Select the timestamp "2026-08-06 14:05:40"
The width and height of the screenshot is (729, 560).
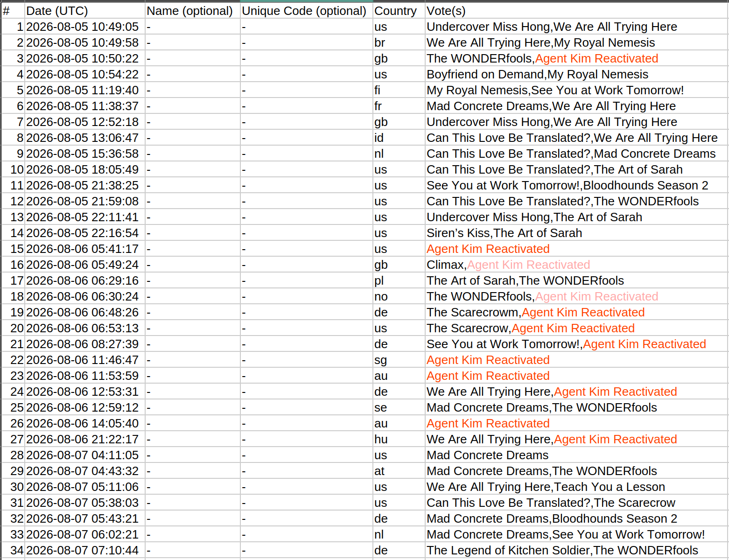pyautogui.click(x=85, y=423)
